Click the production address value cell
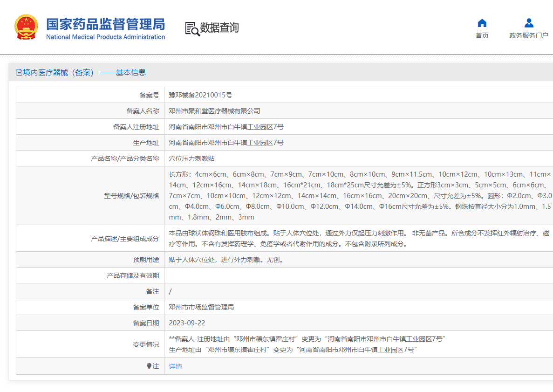The width and height of the screenshot is (553, 392). click(358, 143)
